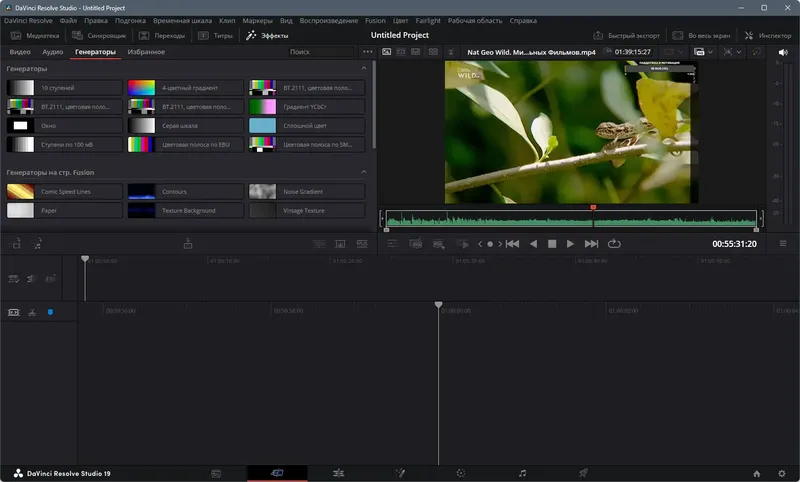
Task: Open the Deliver page rocket icon
Action: tap(583, 472)
